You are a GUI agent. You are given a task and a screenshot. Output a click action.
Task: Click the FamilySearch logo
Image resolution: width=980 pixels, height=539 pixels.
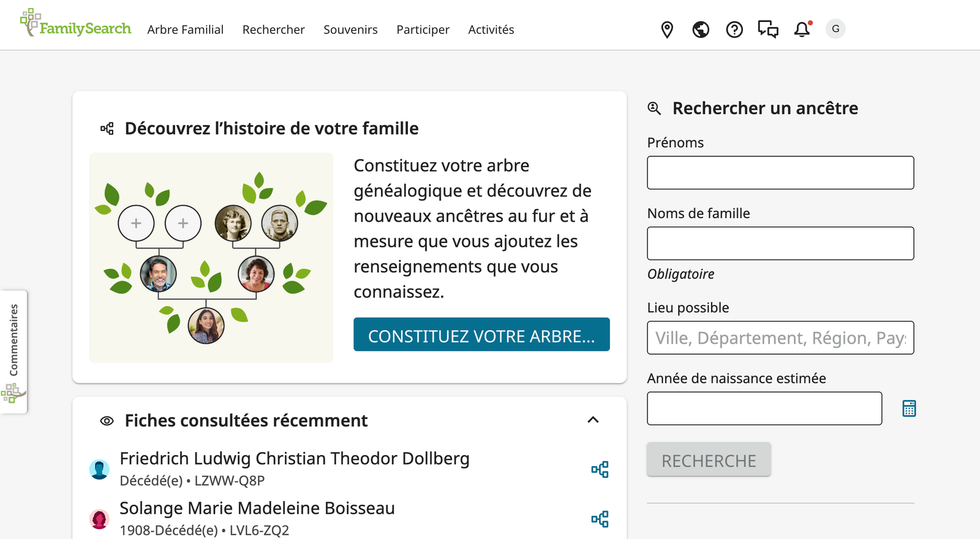pos(75,24)
